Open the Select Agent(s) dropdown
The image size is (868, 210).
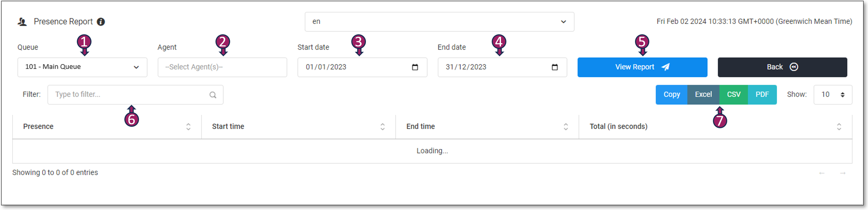pos(222,67)
